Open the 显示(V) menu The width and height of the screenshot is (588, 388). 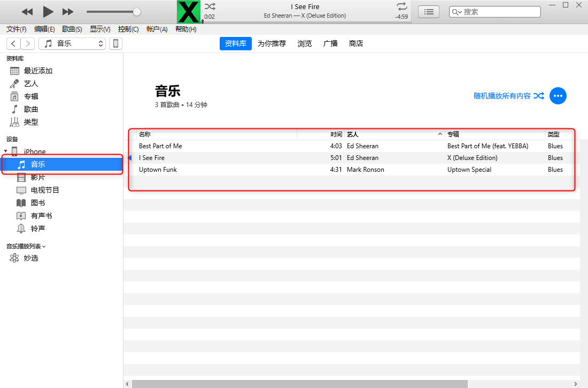pyautogui.click(x=100, y=29)
